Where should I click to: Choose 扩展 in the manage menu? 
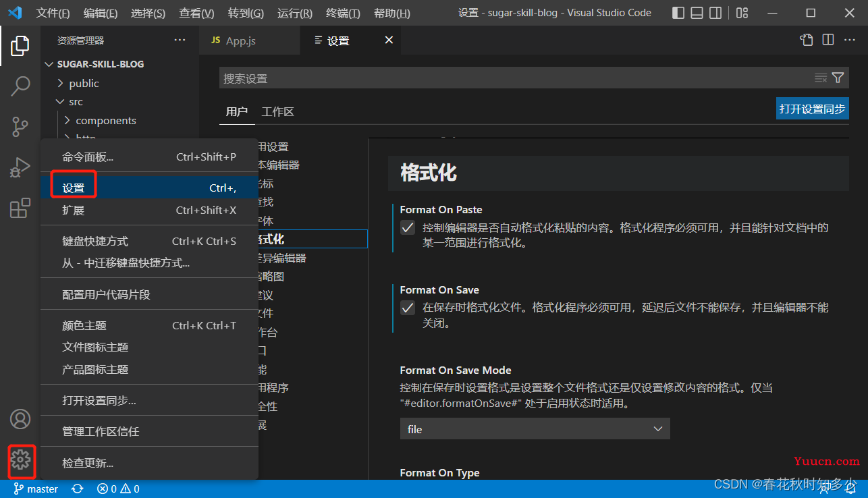click(x=149, y=210)
